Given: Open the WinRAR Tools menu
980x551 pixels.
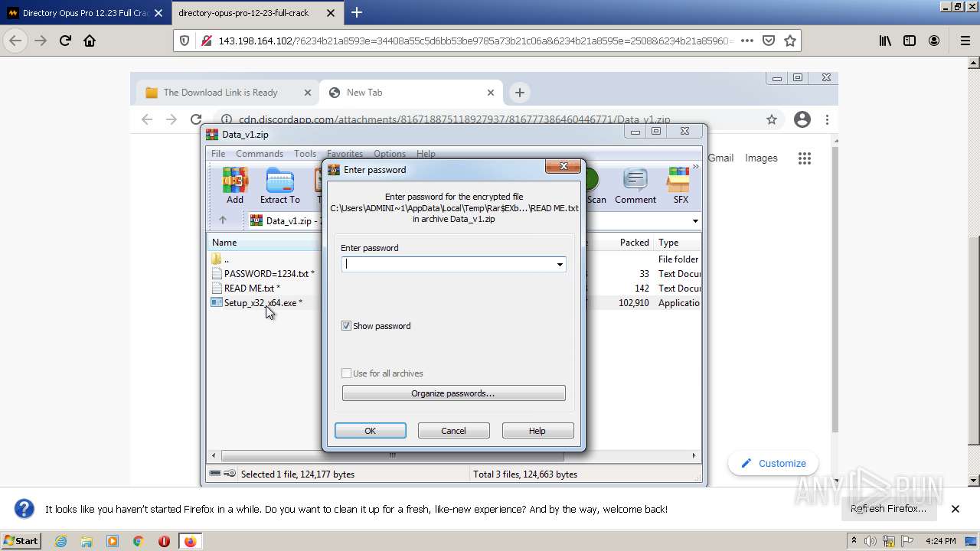Looking at the screenshot, I should pyautogui.click(x=305, y=154).
